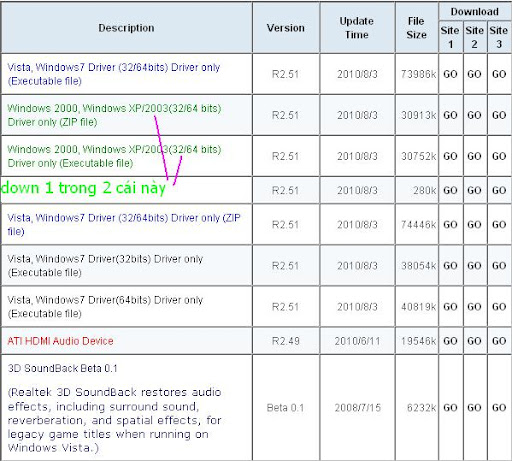Click Site 1 GO for Vista 32bits driver

(450, 266)
